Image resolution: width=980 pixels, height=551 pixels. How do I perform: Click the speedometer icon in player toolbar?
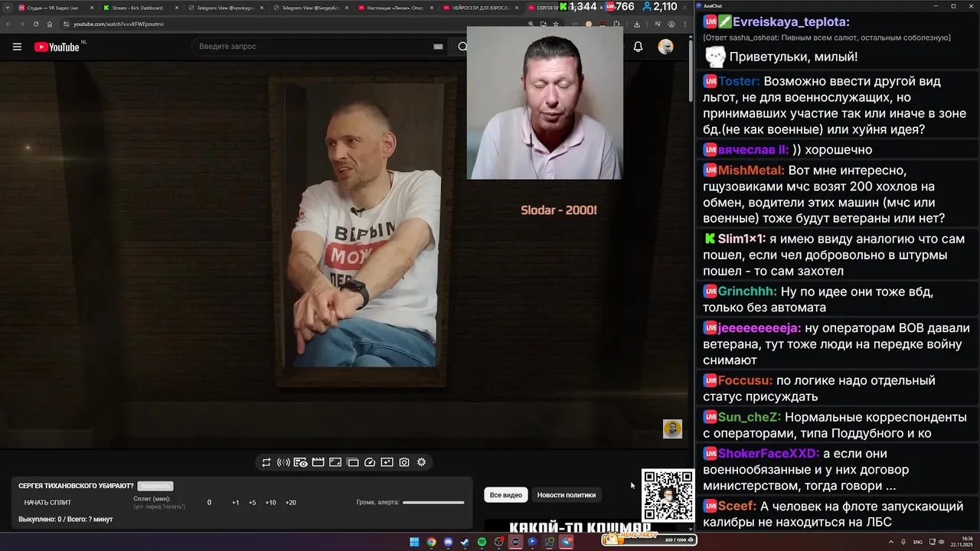[x=370, y=462]
